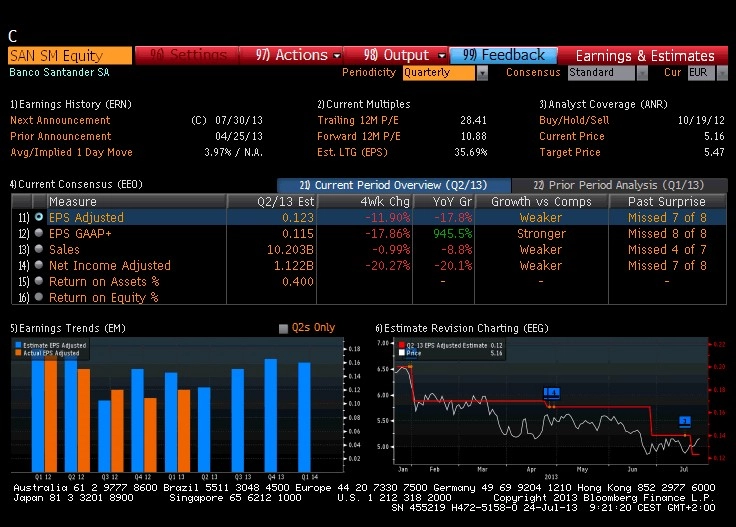Click the Sales estimate value 10.203B
The image size is (736, 527).
[290, 250]
